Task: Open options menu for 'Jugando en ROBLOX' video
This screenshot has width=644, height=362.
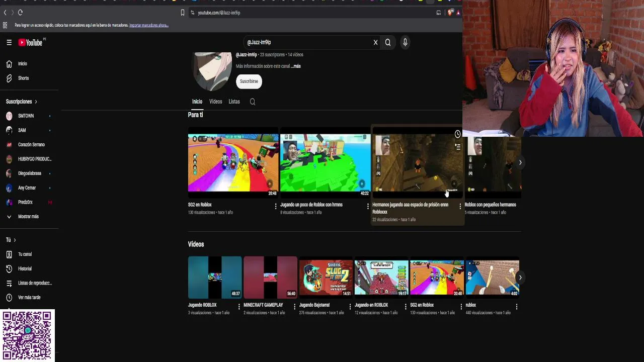Action: [x=406, y=306]
